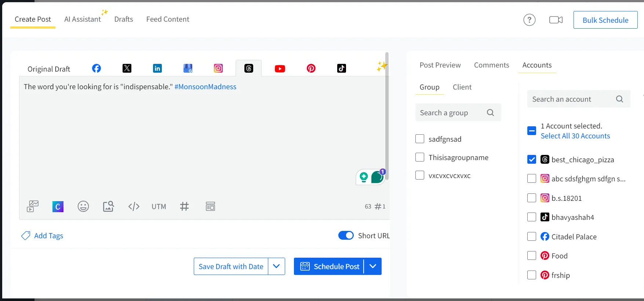Viewport: 644px width, 301px height.
Task: Open the video tutorial camera icon
Action: pos(556,20)
